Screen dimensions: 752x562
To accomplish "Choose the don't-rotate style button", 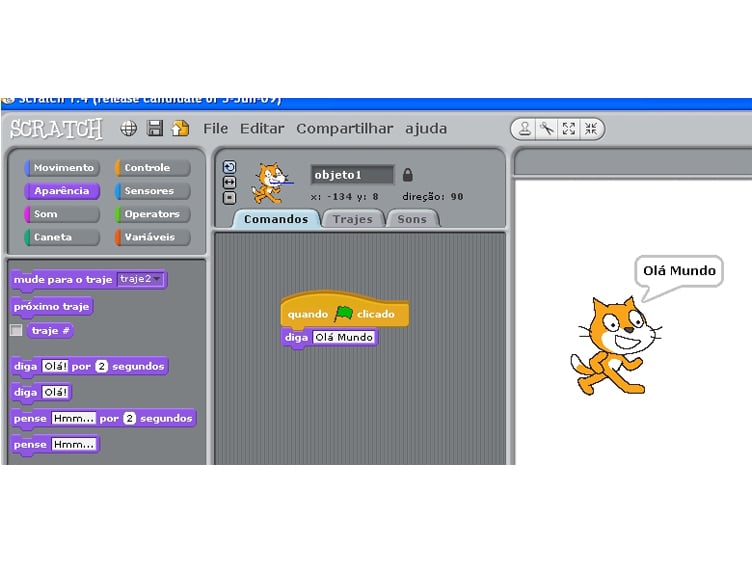I will coord(229,198).
